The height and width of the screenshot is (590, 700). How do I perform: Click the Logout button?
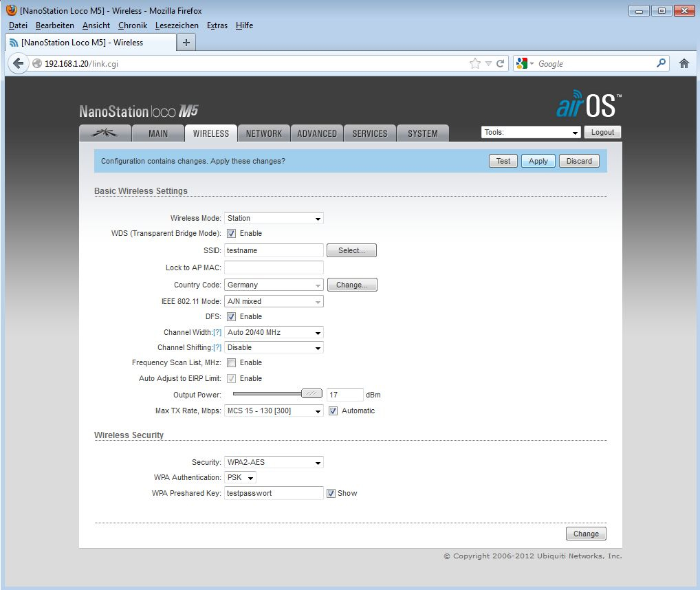pyautogui.click(x=602, y=132)
